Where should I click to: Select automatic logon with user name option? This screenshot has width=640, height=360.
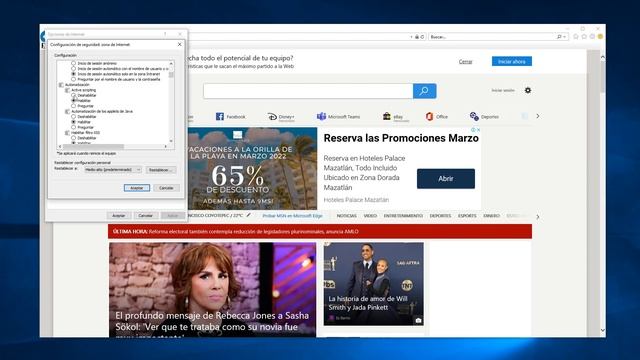(x=73, y=69)
